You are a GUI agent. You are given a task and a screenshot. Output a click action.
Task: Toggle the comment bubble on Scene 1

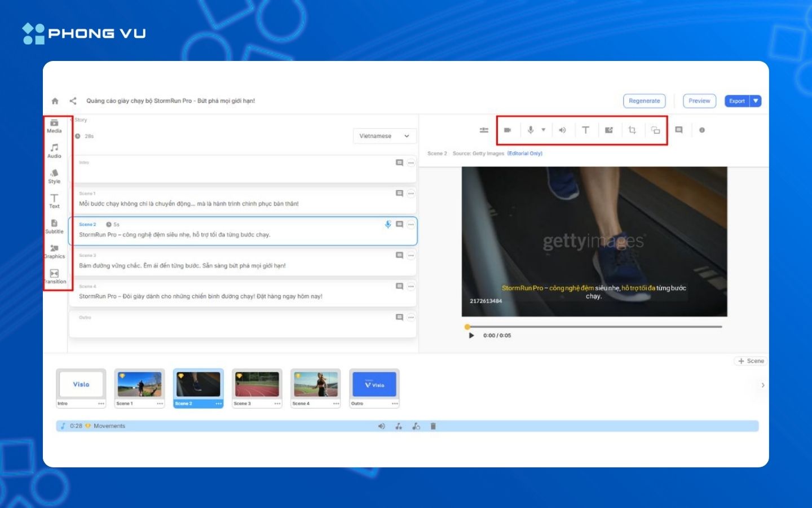[x=399, y=193]
